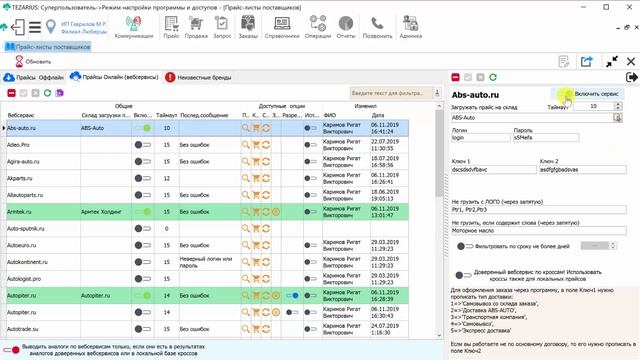Open the Коммуникации toolbar icon
Viewport: 640px width, 360px height.
click(133, 27)
